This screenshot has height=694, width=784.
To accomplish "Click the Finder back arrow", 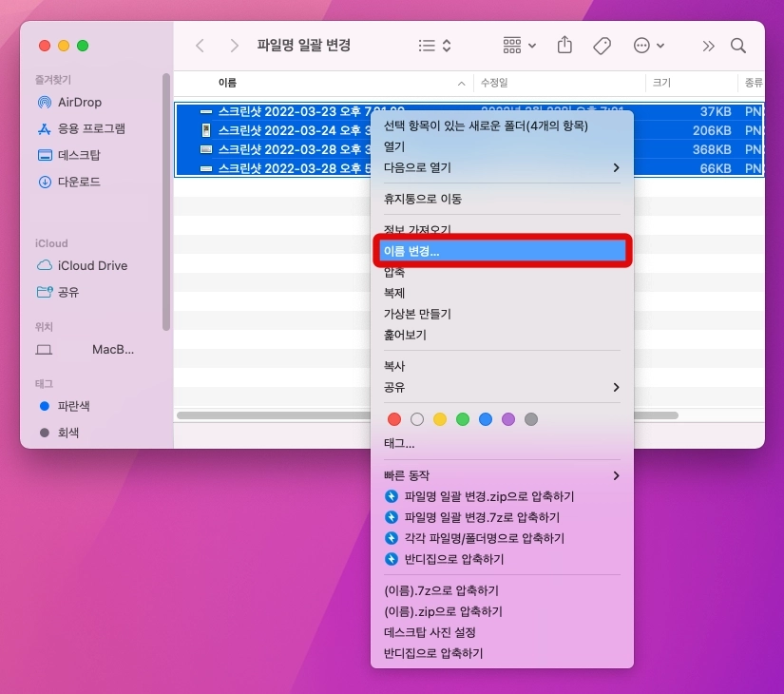I will (200, 46).
